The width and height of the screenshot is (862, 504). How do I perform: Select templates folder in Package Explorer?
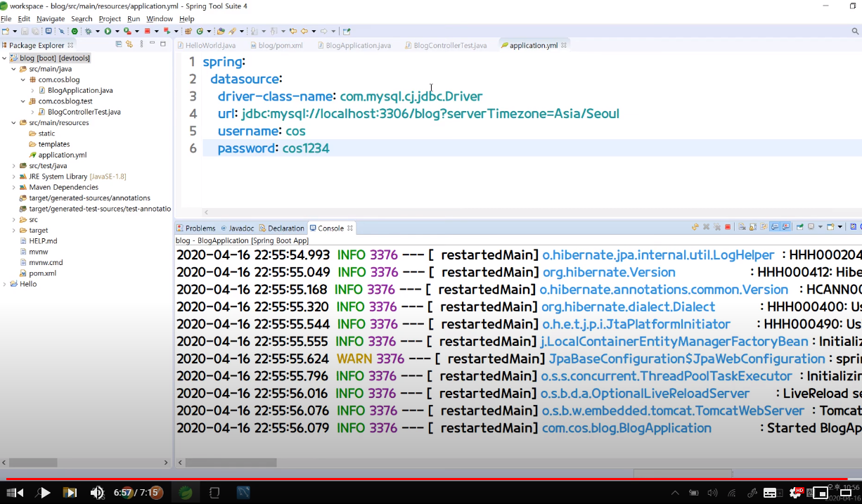coord(49,144)
